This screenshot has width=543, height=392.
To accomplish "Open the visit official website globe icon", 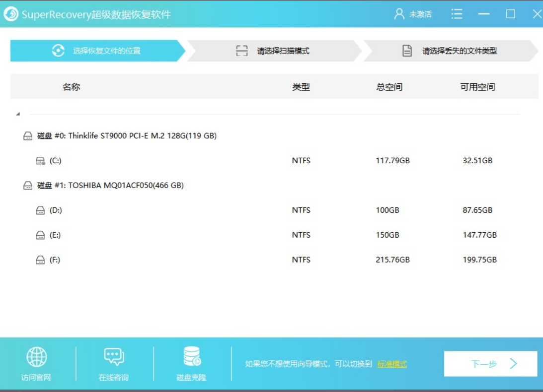I will click(36, 357).
